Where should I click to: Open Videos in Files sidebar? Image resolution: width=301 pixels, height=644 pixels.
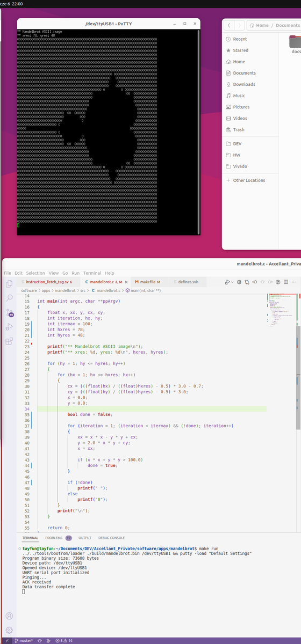point(250,118)
